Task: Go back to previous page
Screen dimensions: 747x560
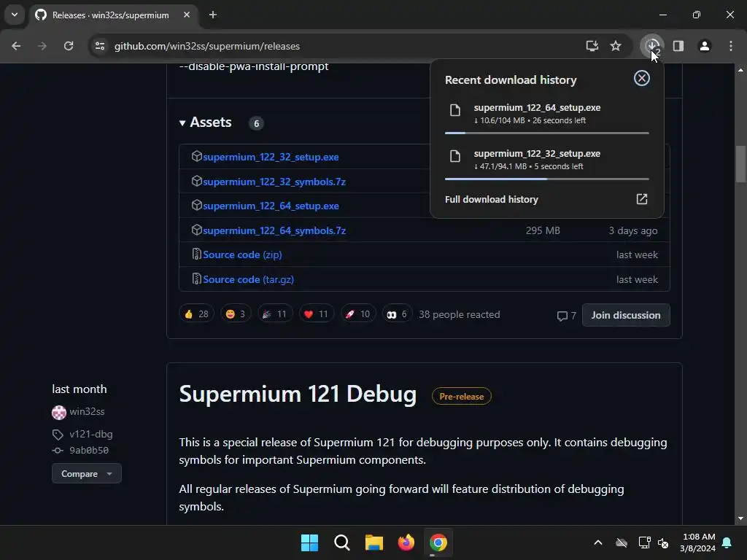Action: [x=16, y=46]
